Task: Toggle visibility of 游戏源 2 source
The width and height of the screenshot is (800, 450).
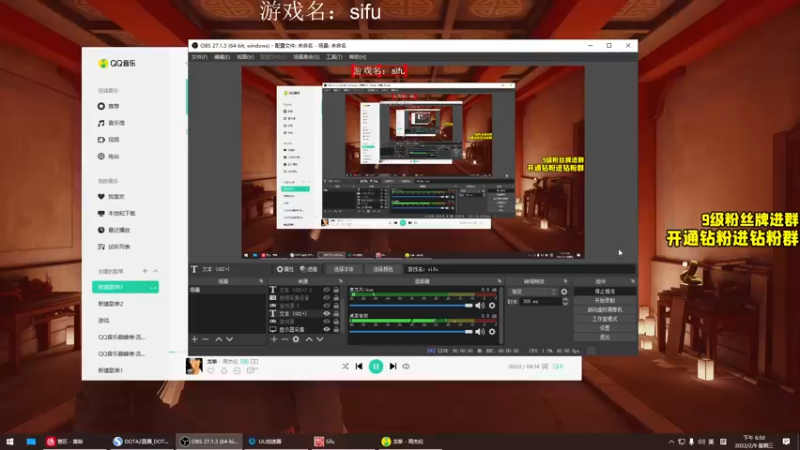Action: (327, 306)
